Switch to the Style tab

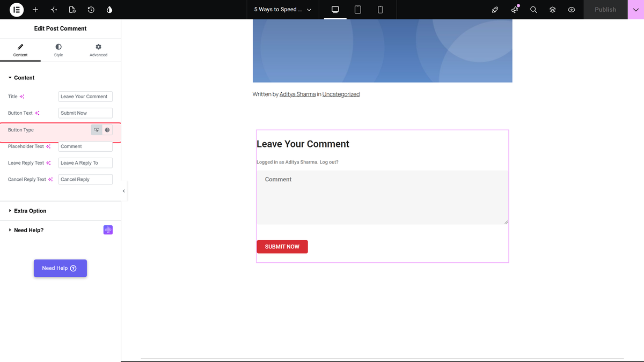pos(58,51)
